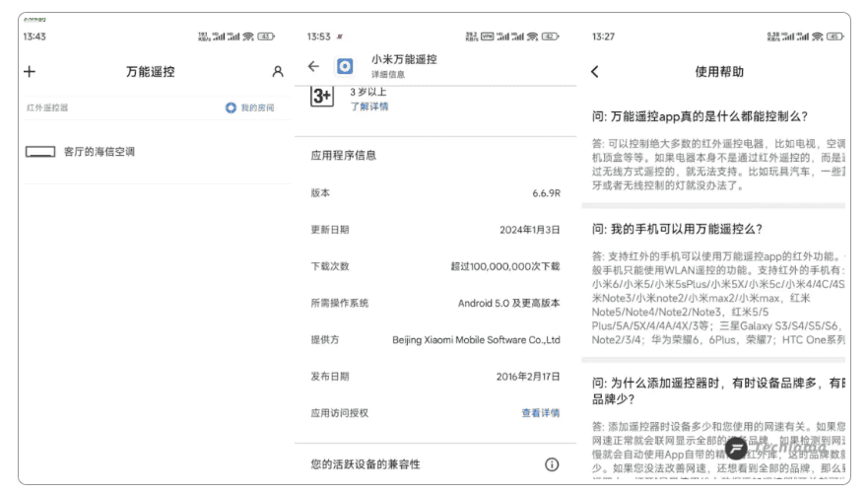Select Android 5.0 及更高版本 value
This screenshot has width=868, height=495.
tap(508, 303)
